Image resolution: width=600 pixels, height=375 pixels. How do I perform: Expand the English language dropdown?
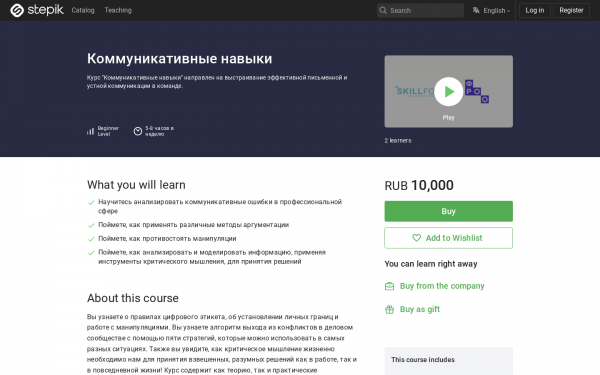[496, 10]
